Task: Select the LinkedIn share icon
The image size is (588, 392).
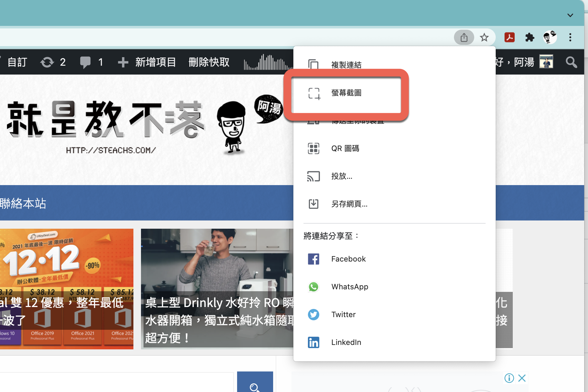Action: 314,342
